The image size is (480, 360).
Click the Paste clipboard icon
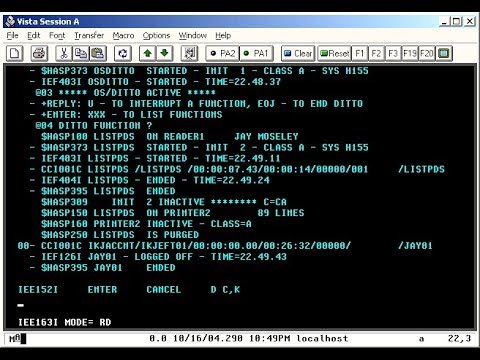(98, 53)
